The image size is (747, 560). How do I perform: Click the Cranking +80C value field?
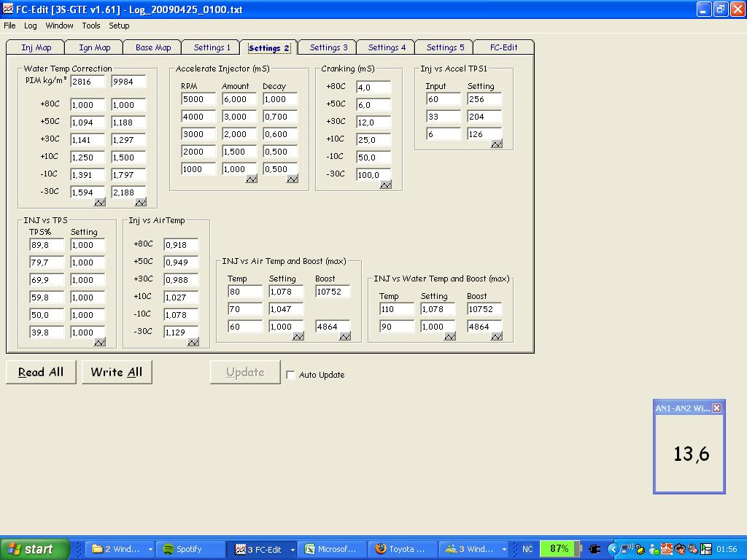[x=373, y=87]
